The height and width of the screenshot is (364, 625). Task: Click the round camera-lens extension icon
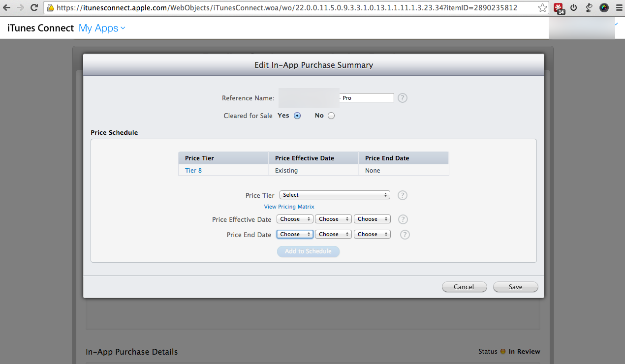[x=604, y=7]
